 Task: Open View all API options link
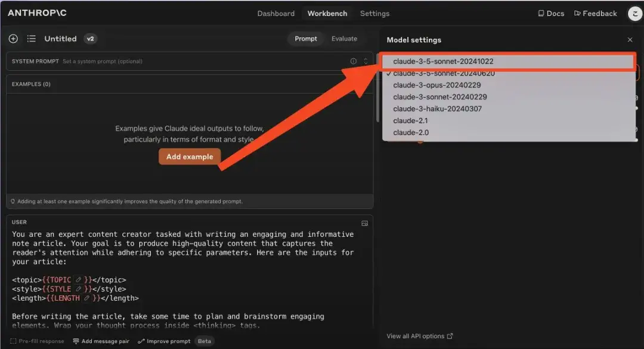pos(419,336)
